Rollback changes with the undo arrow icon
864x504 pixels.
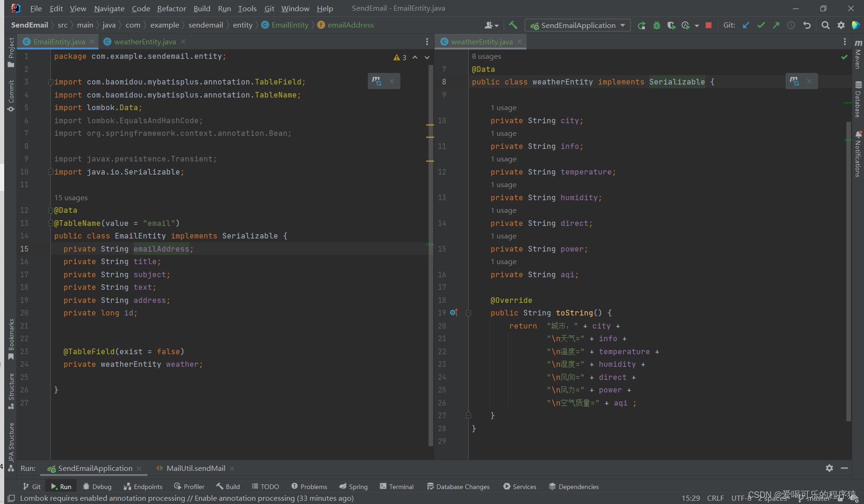pyautogui.click(x=807, y=25)
